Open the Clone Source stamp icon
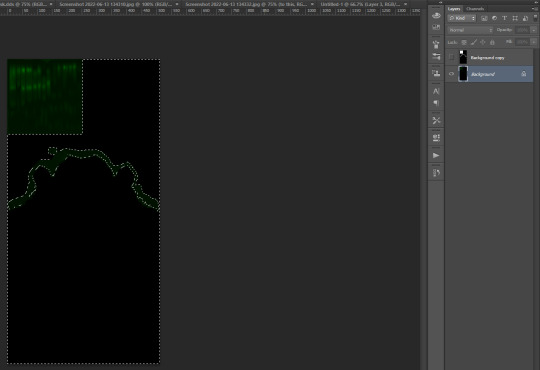540x370 pixels. point(436,73)
